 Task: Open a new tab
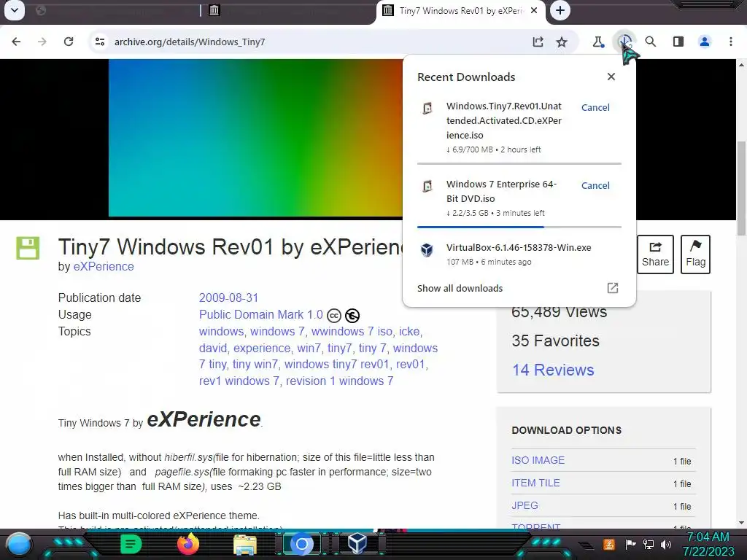pos(560,10)
